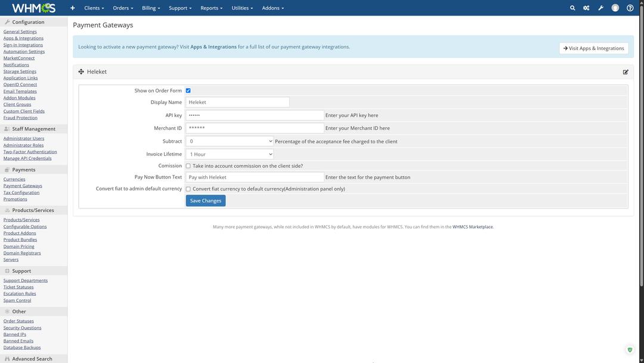This screenshot has width=644, height=363.
Task: Click the automation cogs icon in navbar
Action: pos(586,8)
